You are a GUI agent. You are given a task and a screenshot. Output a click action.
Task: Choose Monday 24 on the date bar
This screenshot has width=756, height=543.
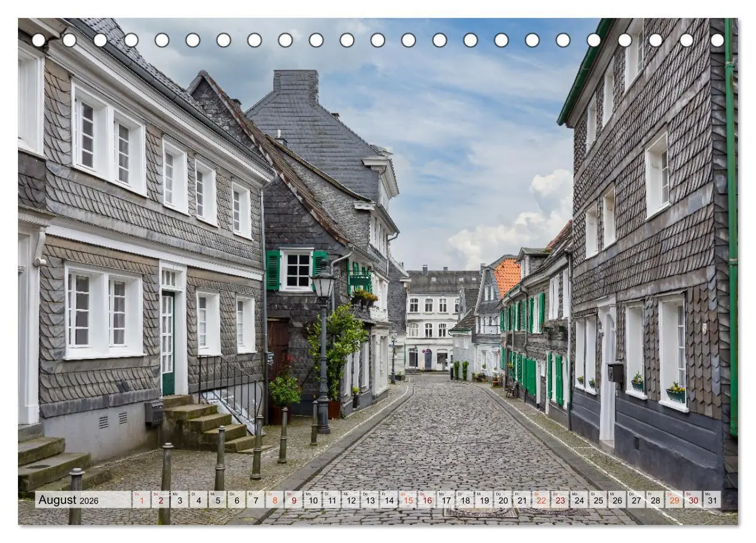click(x=579, y=500)
